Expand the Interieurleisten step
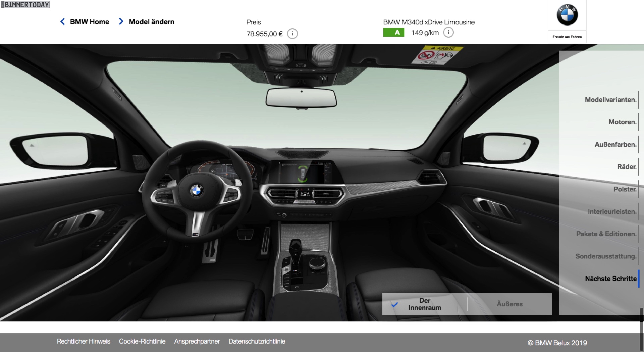 tap(612, 212)
